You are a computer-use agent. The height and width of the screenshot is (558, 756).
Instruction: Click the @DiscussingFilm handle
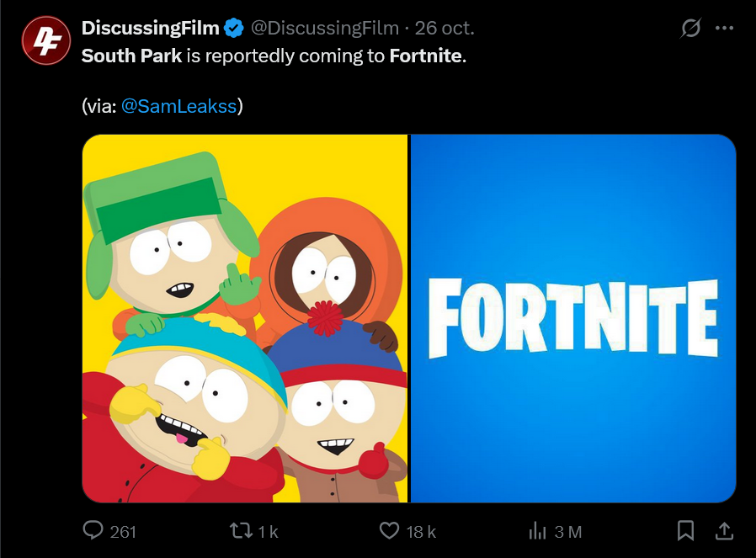pyautogui.click(x=324, y=28)
